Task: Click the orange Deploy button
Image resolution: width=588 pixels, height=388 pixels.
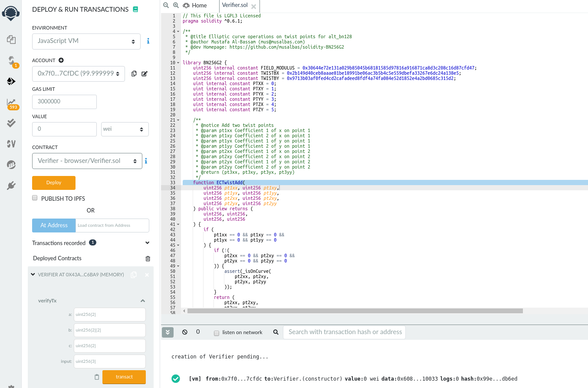Action: 54,182
